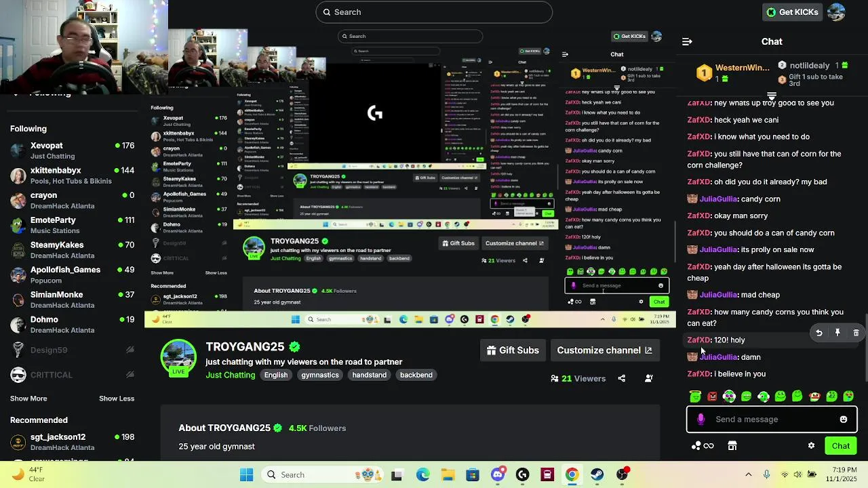Open Discord from the taskbar
Image resolution: width=868 pixels, height=488 pixels.
(x=497, y=474)
